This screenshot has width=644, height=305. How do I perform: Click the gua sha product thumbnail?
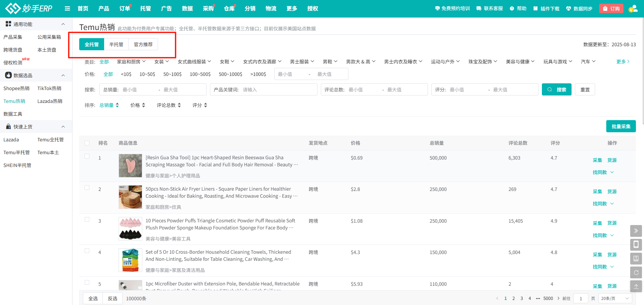(130, 166)
